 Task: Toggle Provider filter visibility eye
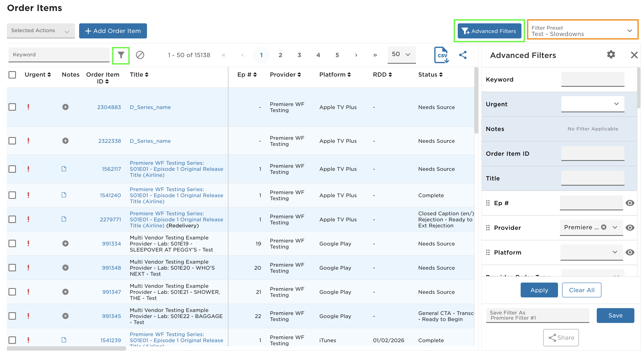(630, 228)
